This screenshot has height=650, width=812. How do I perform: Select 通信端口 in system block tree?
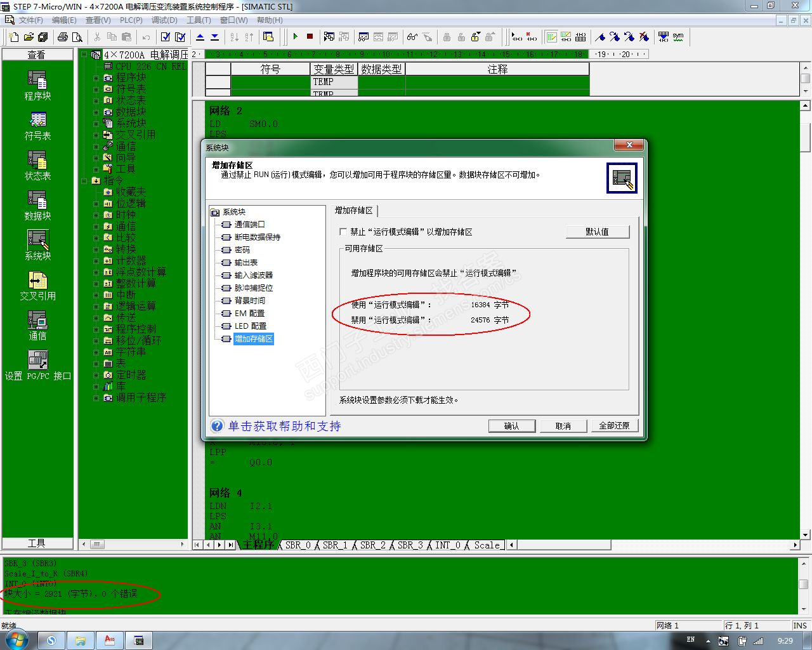click(249, 224)
